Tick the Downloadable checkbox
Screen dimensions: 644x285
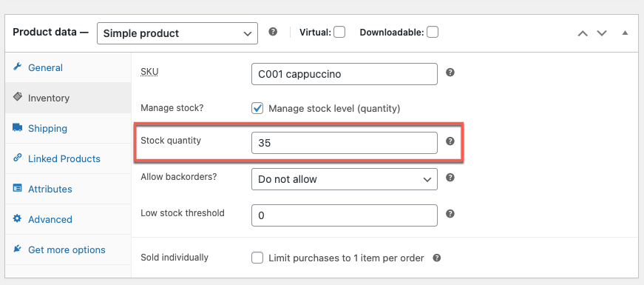433,32
